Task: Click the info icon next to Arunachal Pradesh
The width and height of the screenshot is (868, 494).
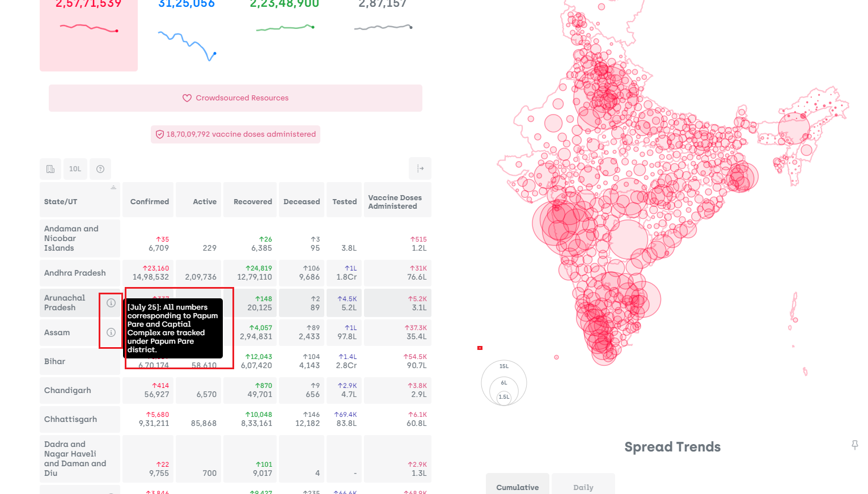Action: click(x=111, y=303)
